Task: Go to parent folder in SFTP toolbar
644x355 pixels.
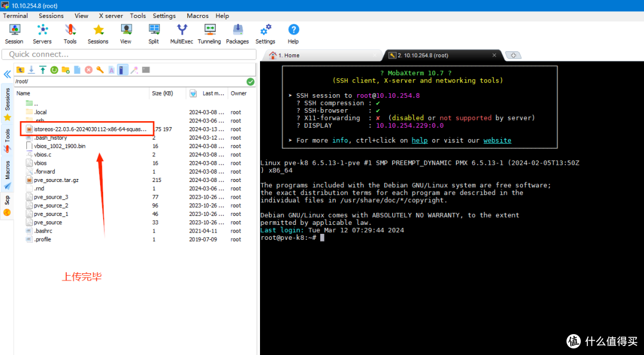Action: (x=20, y=70)
